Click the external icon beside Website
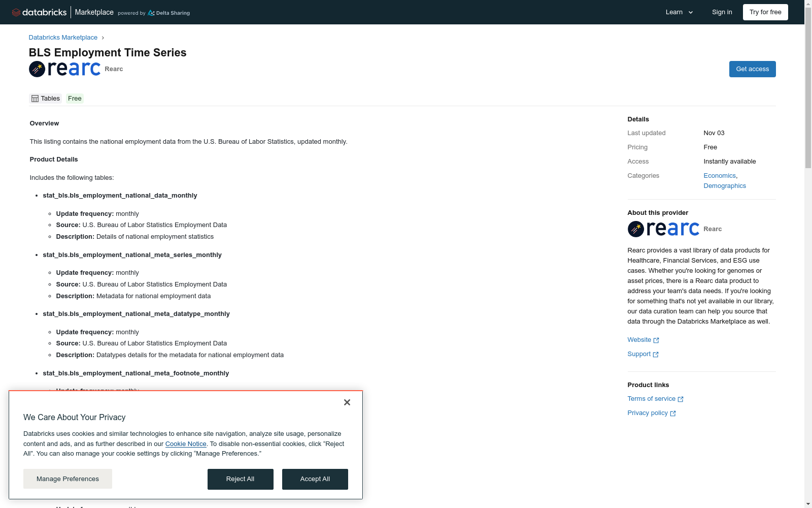 coord(656,340)
